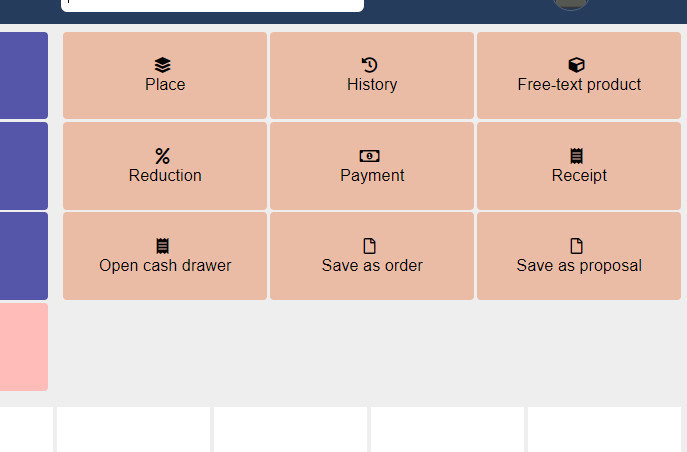Click the cube icon for Free-text product
The image size is (687, 452).
(x=577, y=65)
